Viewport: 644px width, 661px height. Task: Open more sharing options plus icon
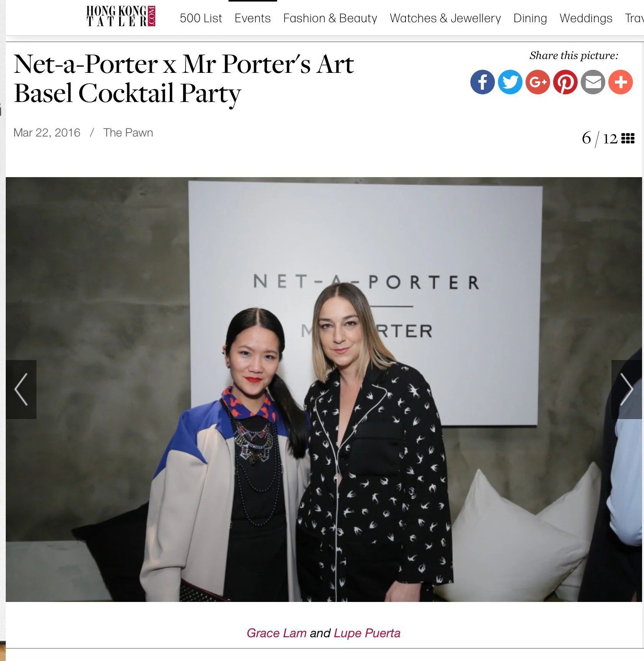620,82
